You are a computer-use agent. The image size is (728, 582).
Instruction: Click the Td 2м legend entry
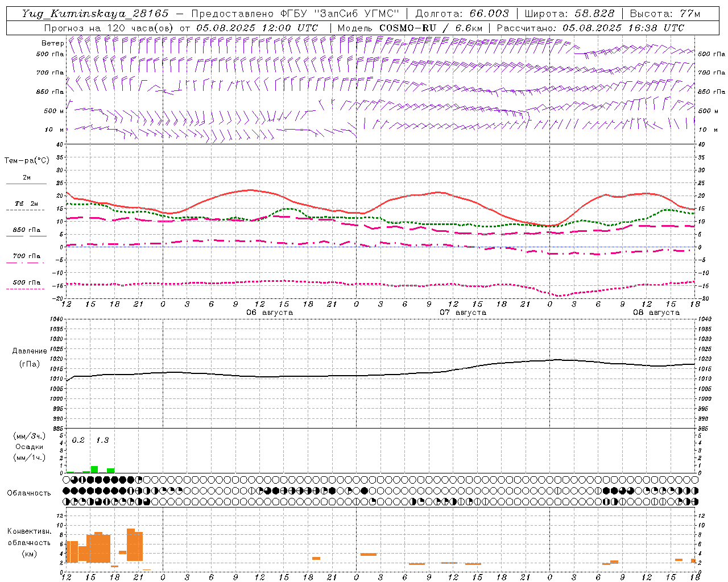(26, 203)
